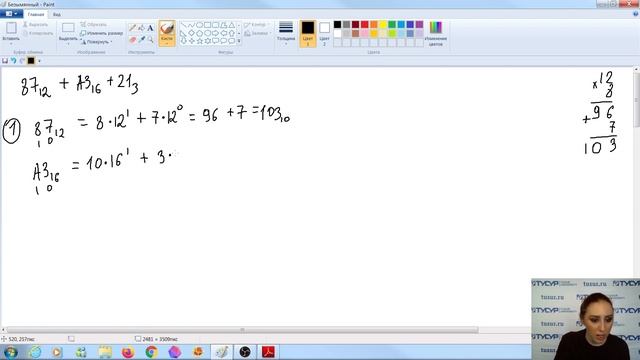The image size is (640, 360).
Task: Open Adobe Acrobat Reader from taskbar
Action: (268, 351)
